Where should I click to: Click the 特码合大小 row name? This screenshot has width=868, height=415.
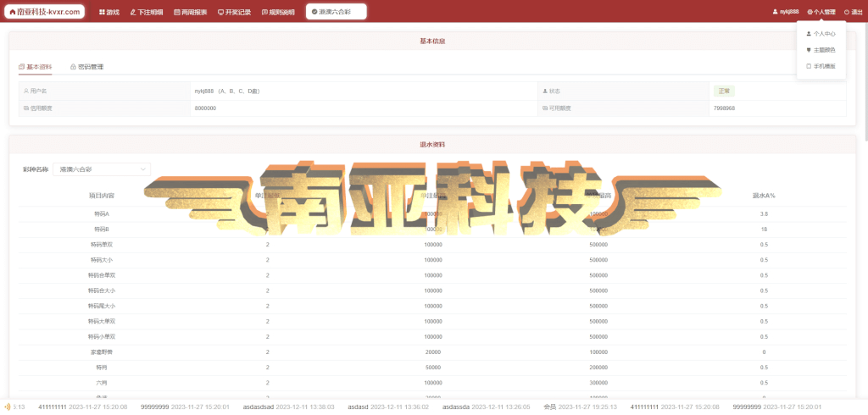(x=102, y=290)
